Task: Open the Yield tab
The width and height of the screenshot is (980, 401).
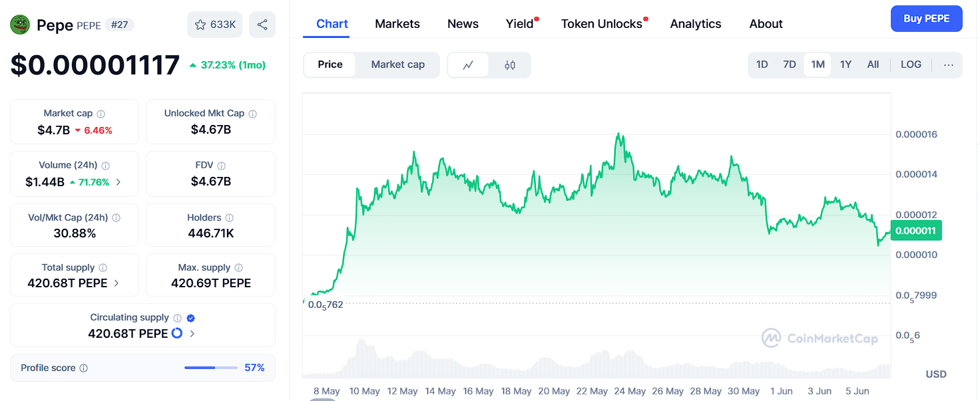Action: click(x=520, y=24)
